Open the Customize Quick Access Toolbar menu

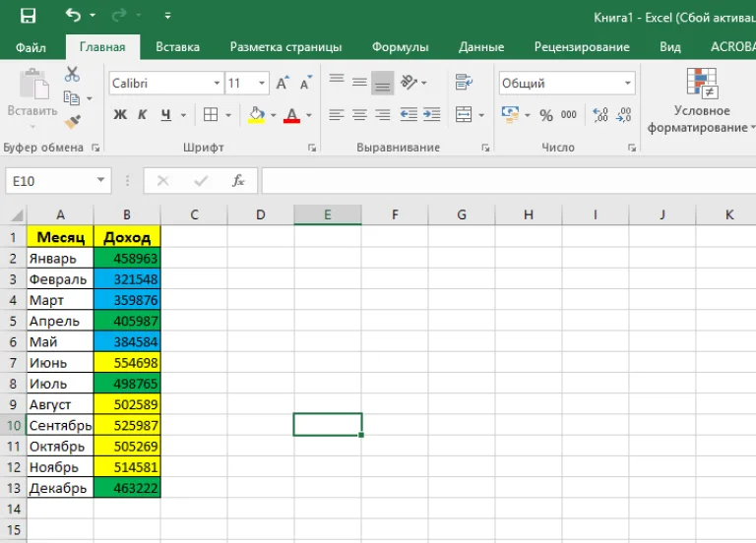click(x=167, y=16)
